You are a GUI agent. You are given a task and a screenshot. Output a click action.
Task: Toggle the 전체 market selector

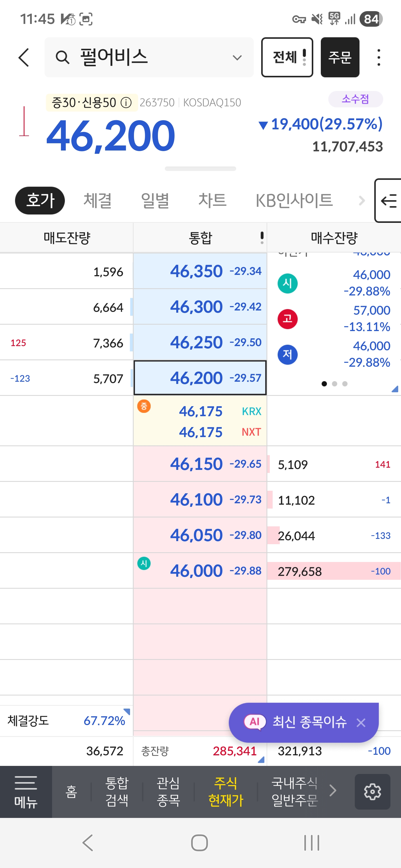287,57
